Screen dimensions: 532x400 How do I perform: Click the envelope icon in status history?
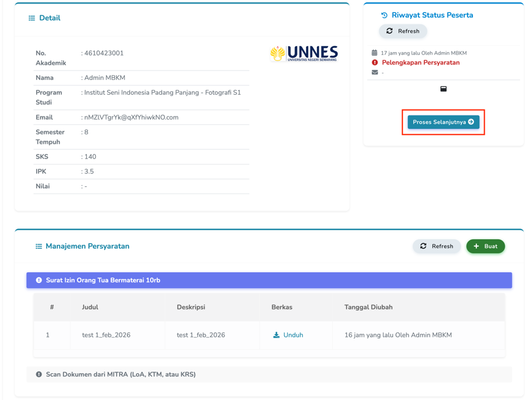375,72
